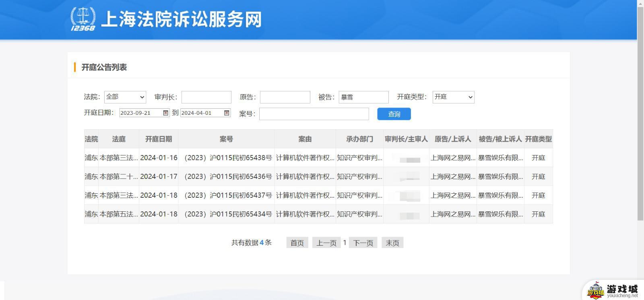
Task: Go to 下一页 next page
Action: point(363,243)
